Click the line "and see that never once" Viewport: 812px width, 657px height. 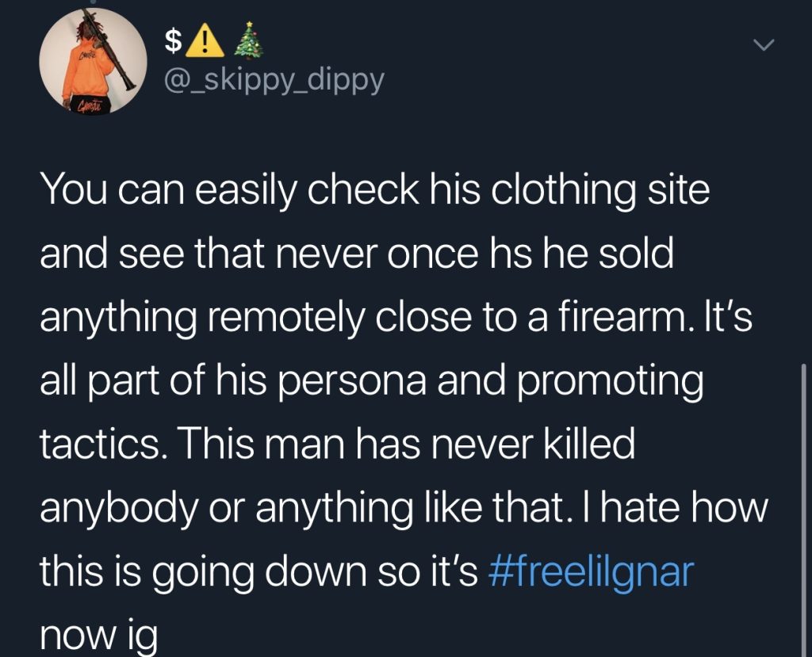click(259, 254)
